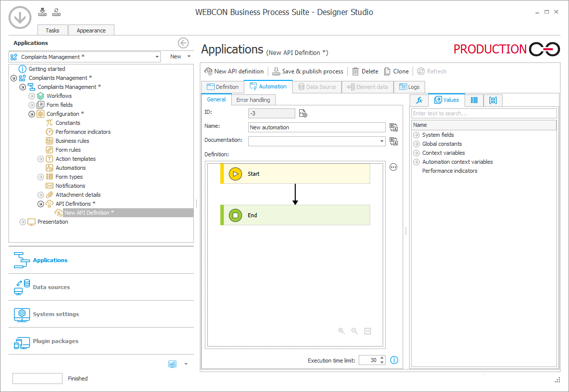Click the ID settings icon beside -3

coord(303,113)
